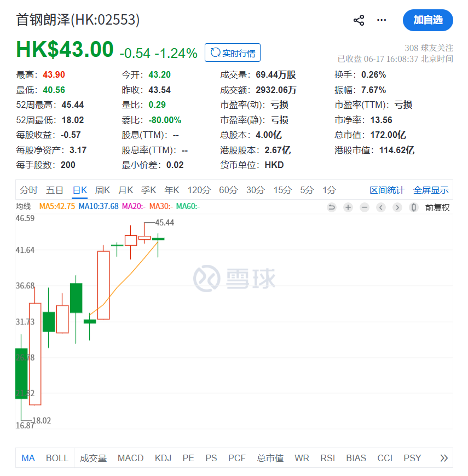This screenshot has width=468, height=476.
Task: Switch to the 30分 interval tab
Action: [x=256, y=190]
